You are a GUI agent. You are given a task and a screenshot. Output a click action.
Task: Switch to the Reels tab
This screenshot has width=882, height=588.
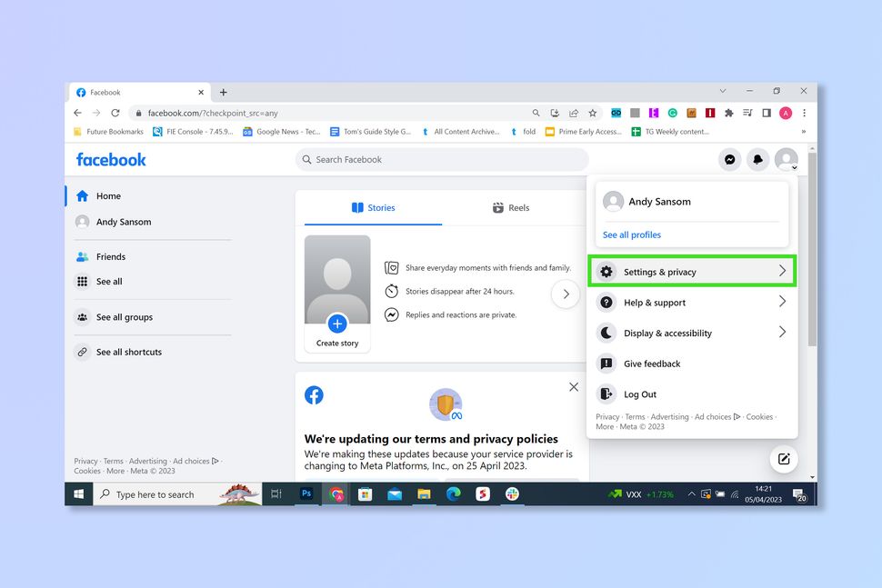click(x=511, y=207)
